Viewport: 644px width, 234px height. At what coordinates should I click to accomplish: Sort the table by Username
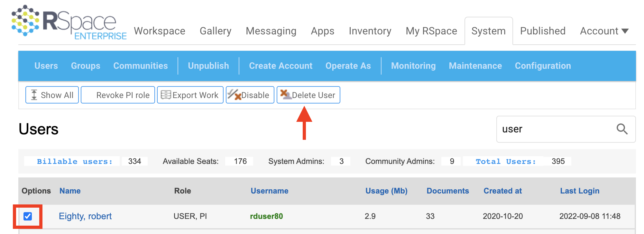click(x=270, y=191)
